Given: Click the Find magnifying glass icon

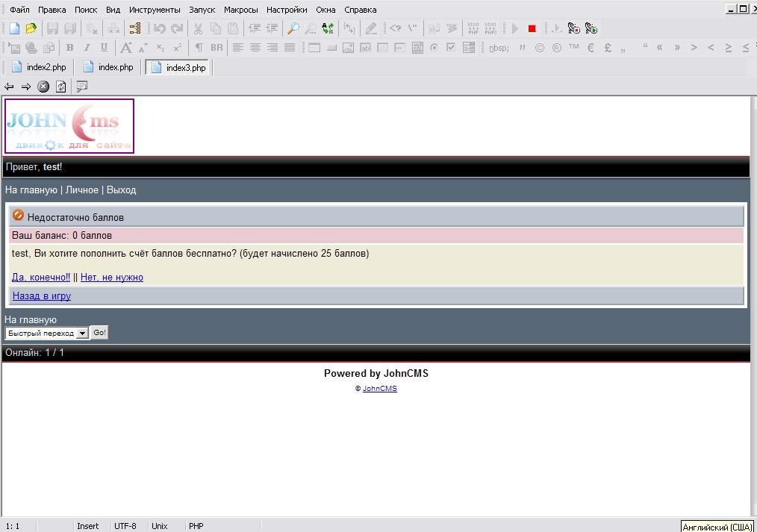Looking at the screenshot, I should (293, 28).
